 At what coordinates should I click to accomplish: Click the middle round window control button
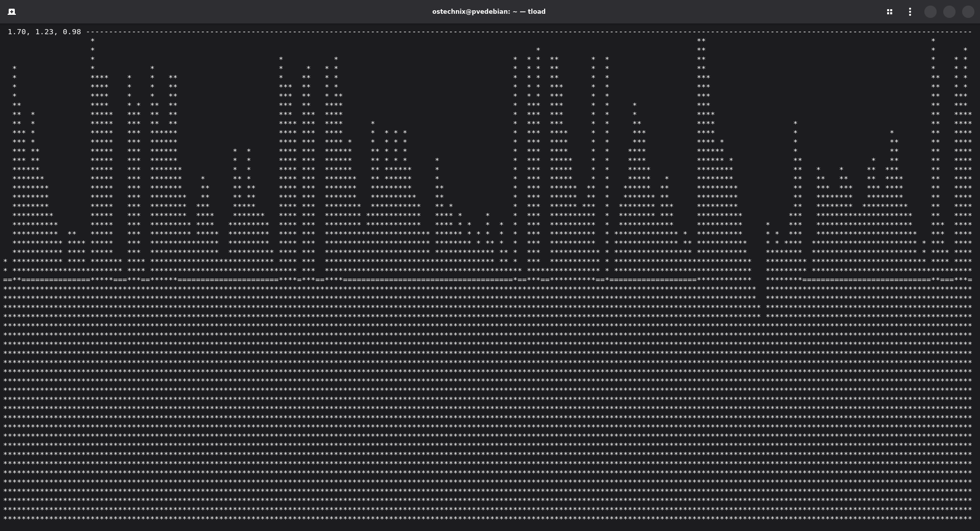pyautogui.click(x=949, y=12)
